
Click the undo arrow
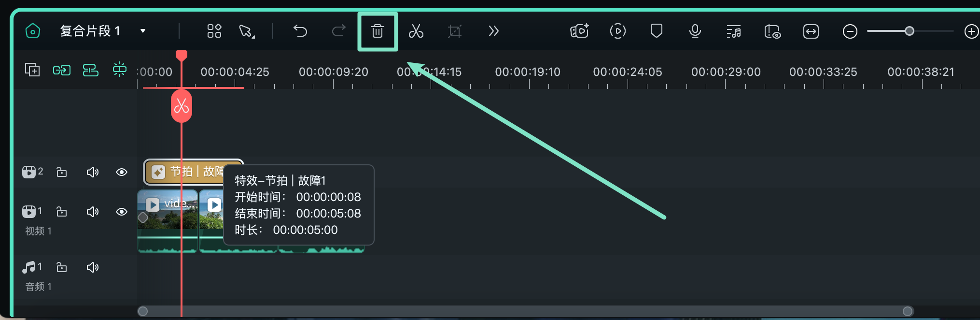click(300, 31)
